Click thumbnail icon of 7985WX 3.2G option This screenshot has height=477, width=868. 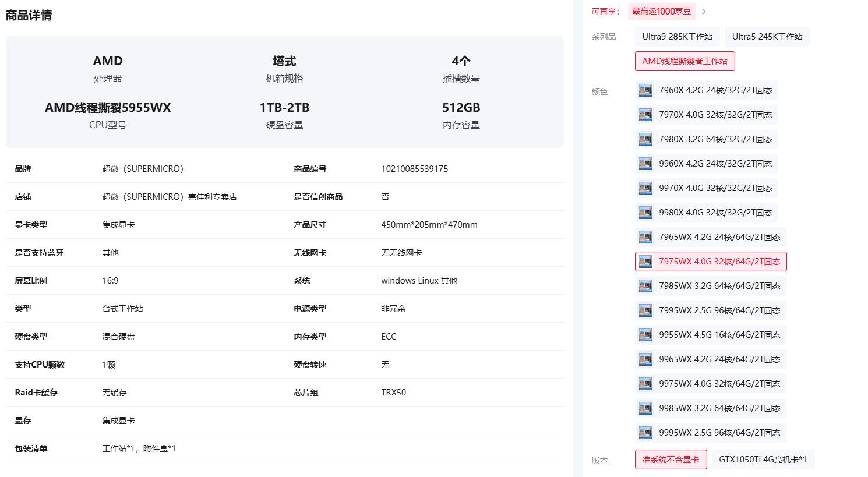point(645,286)
